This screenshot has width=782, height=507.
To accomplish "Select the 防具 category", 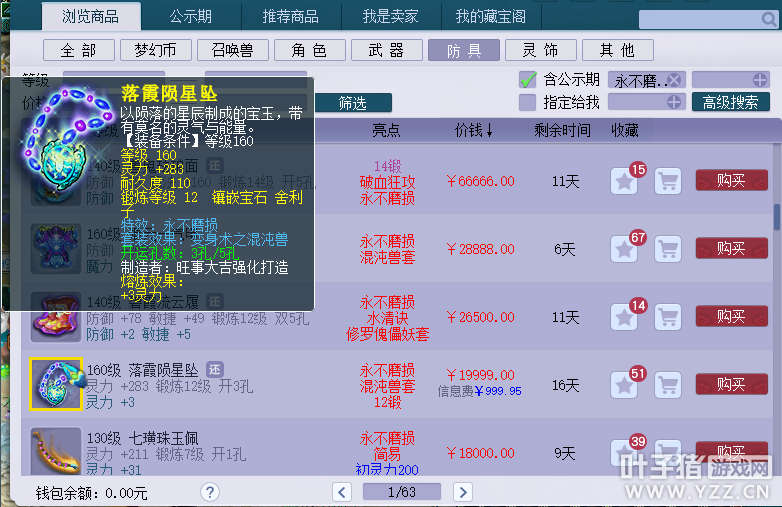I will click(x=464, y=50).
